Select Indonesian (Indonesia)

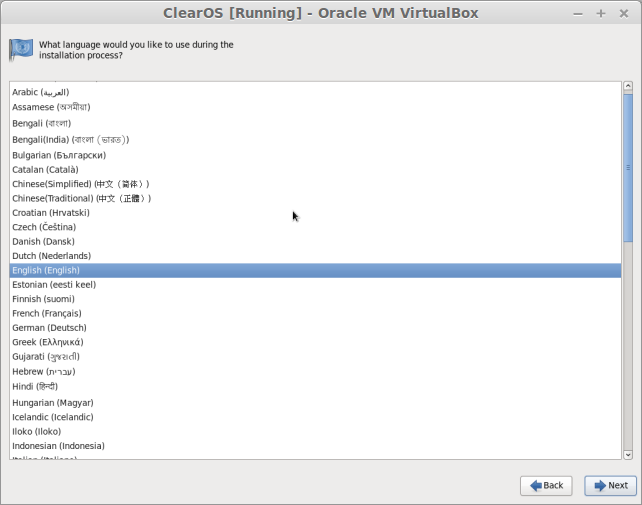coord(315,446)
